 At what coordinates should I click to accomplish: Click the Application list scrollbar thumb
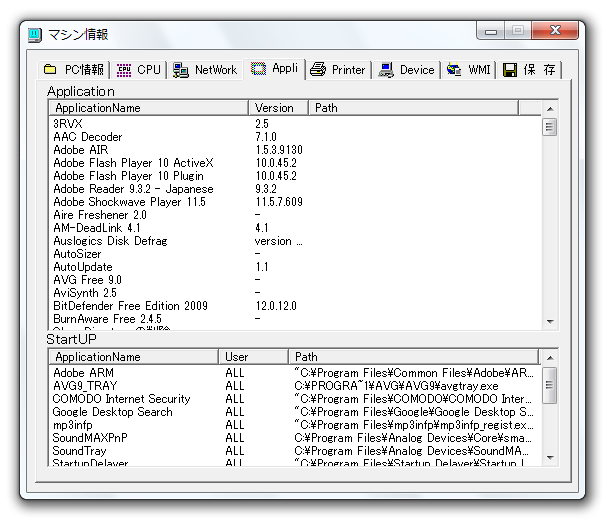(x=550, y=127)
